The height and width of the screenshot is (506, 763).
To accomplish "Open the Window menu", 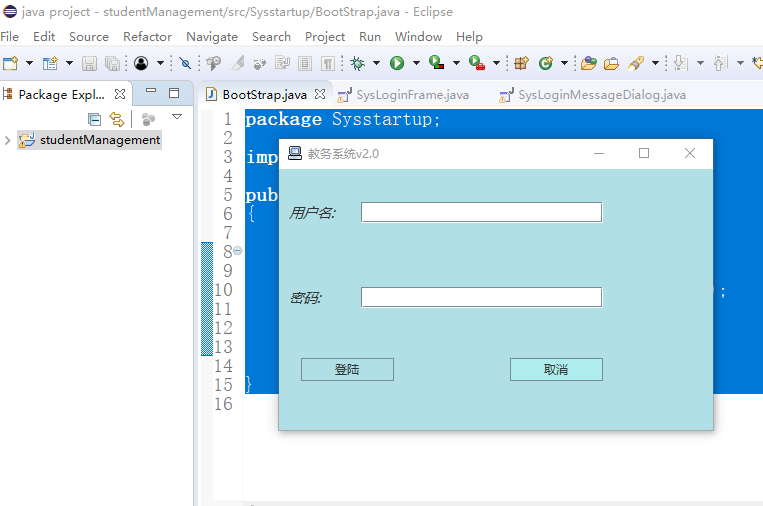I will 418,37.
